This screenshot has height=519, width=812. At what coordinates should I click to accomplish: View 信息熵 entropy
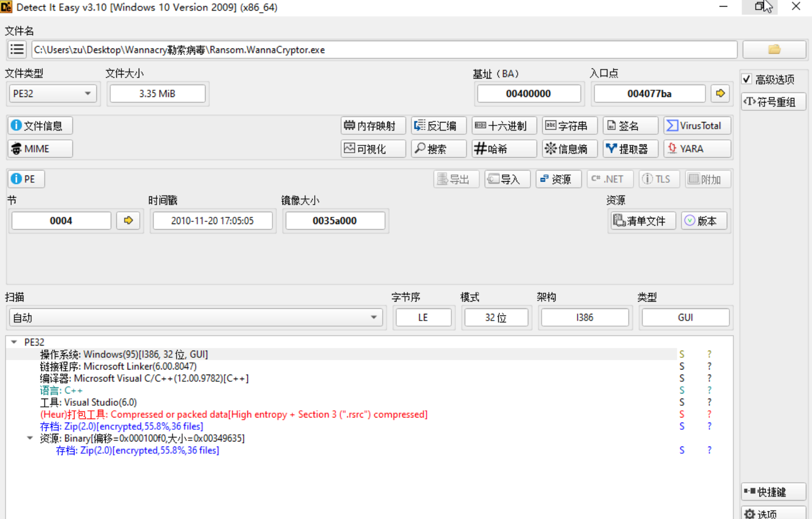coord(569,149)
